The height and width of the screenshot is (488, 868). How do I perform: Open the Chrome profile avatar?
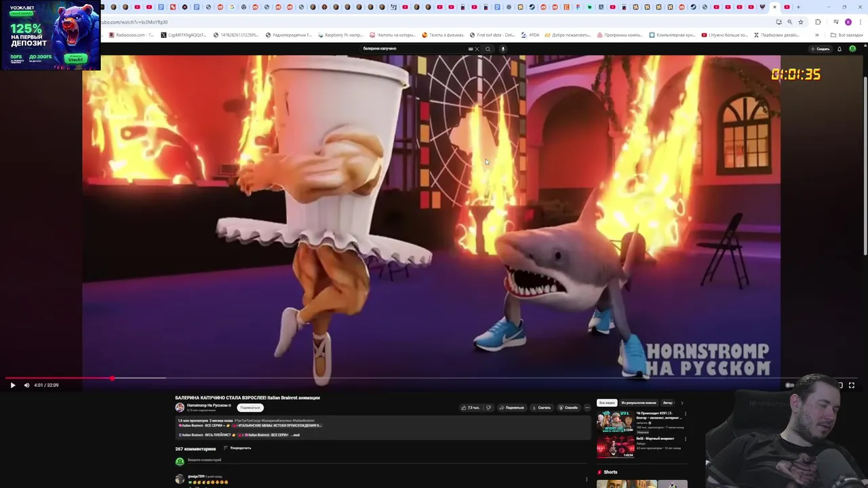(x=848, y=22)
